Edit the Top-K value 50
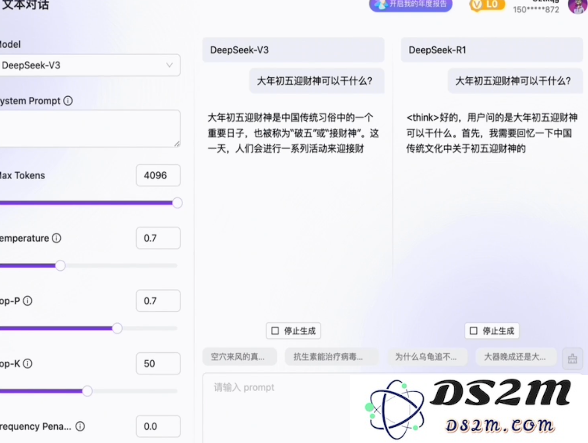This screenshot has width=588, height=443. tap(158, 363)
